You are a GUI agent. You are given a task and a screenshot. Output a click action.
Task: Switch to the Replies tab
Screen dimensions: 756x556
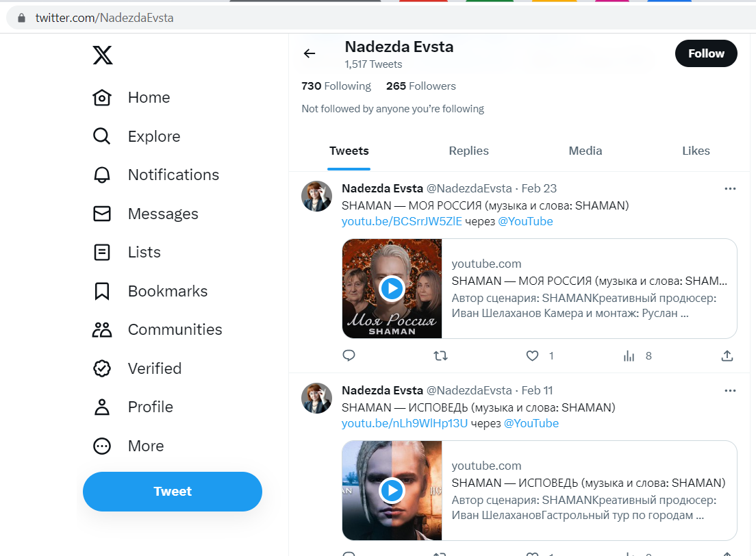(x=468, y=151)
